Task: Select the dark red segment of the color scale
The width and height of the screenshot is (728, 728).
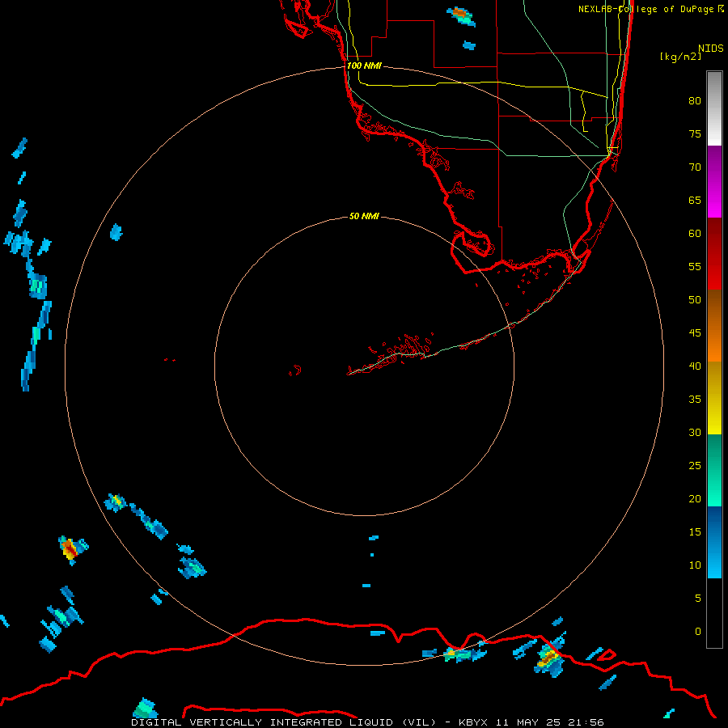Action: 714,254
